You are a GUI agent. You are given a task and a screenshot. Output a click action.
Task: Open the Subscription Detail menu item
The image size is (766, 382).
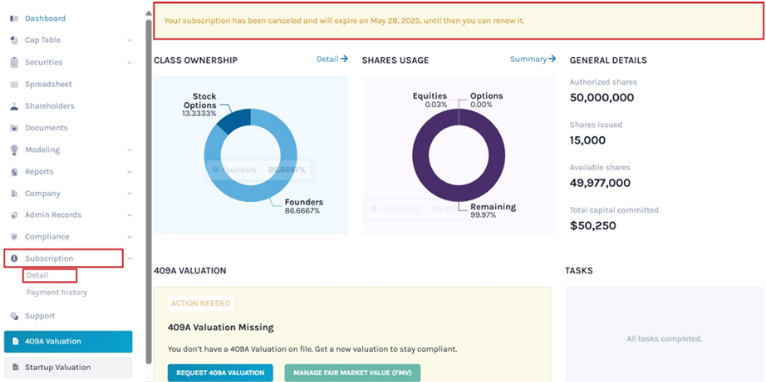pos(38,276)
